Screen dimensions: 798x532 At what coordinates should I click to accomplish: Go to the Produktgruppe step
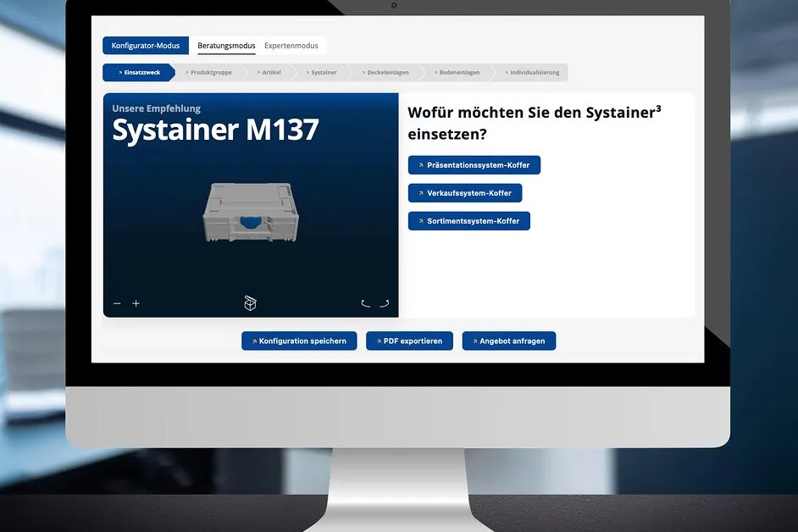pos(208,72)
